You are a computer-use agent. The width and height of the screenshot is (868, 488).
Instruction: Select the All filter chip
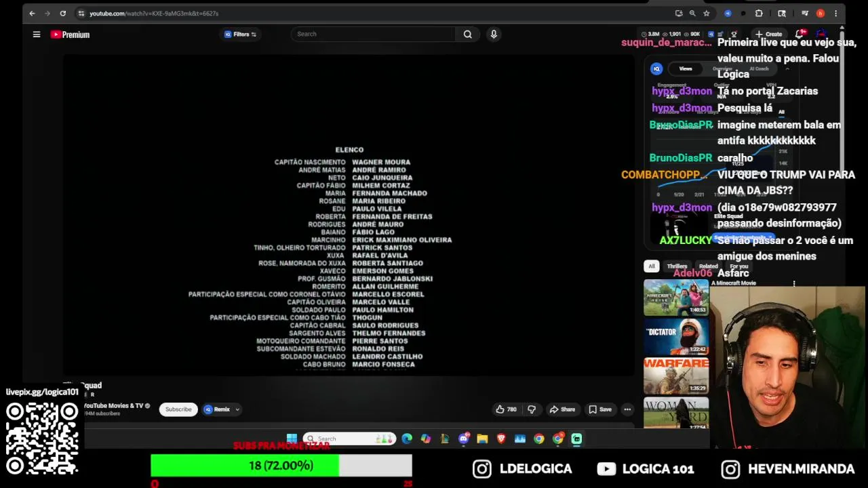(x=652, y=266)
